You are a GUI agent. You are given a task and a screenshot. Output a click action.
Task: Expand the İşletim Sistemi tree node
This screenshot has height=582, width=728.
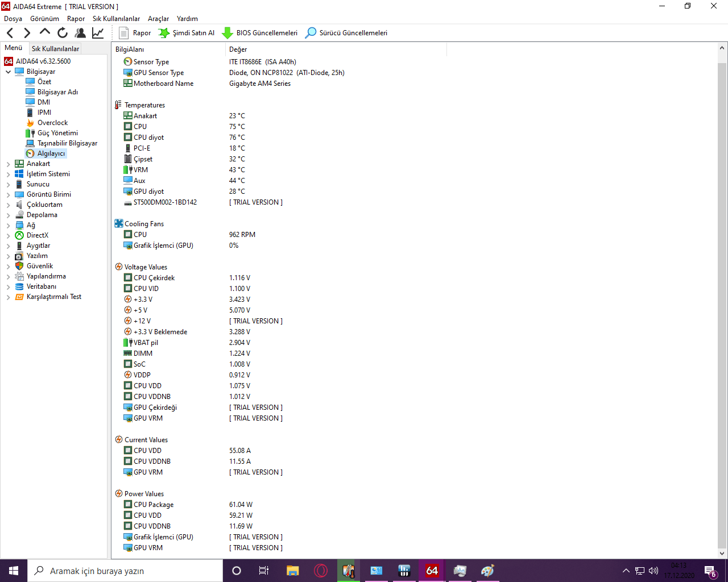coord(8,174)
